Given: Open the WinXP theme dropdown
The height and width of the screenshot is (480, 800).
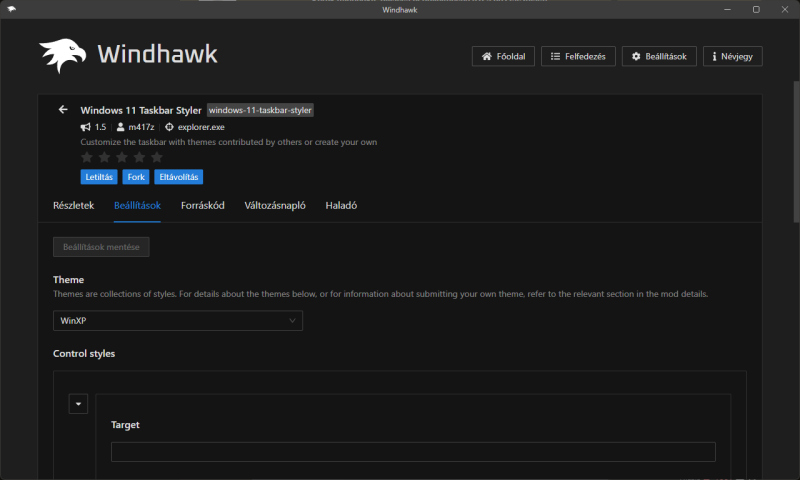Looking at the screenshot, I should 178,320.
